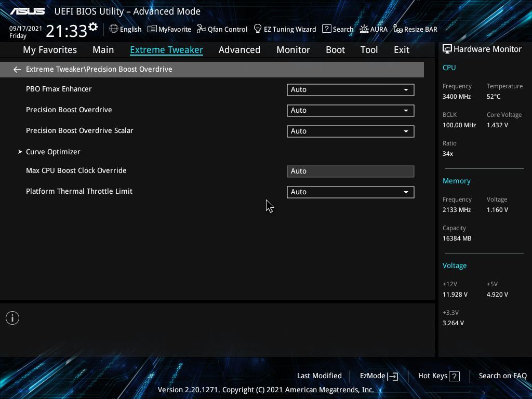Click the Hardware Monitor heading
This screenshot has width=532, height=399.
487,49
